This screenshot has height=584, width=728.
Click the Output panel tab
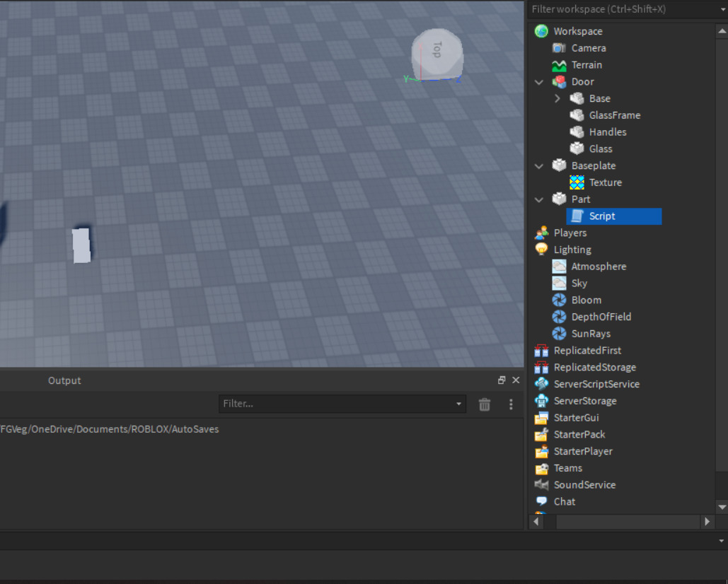point(64,380)
